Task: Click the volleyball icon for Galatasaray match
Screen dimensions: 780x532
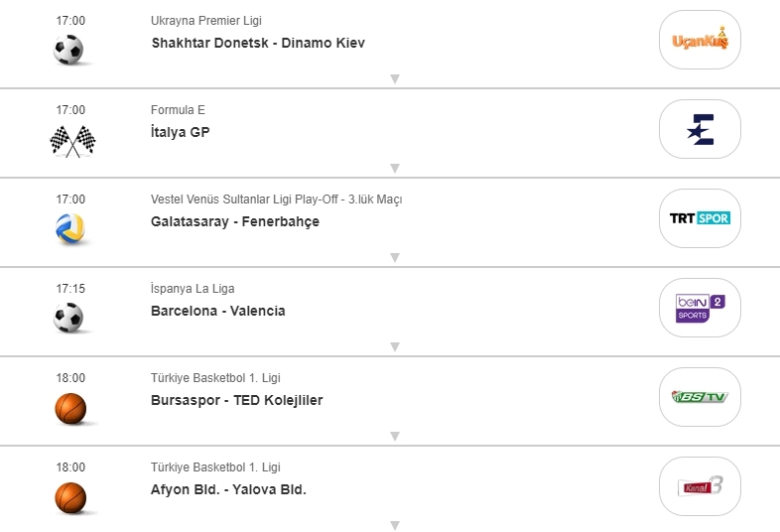Action: (x=70, y=229)
